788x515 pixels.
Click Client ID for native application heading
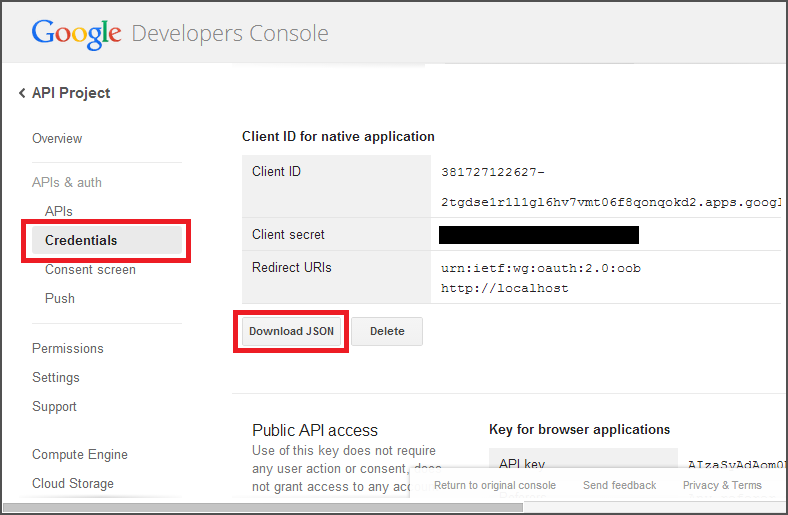338,137
